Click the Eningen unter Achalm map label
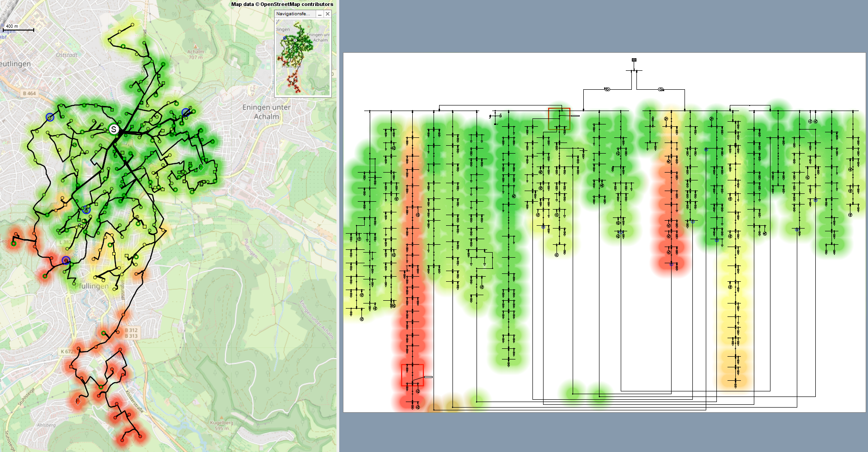This screenshot has width=868, height=452. [267, 112]
